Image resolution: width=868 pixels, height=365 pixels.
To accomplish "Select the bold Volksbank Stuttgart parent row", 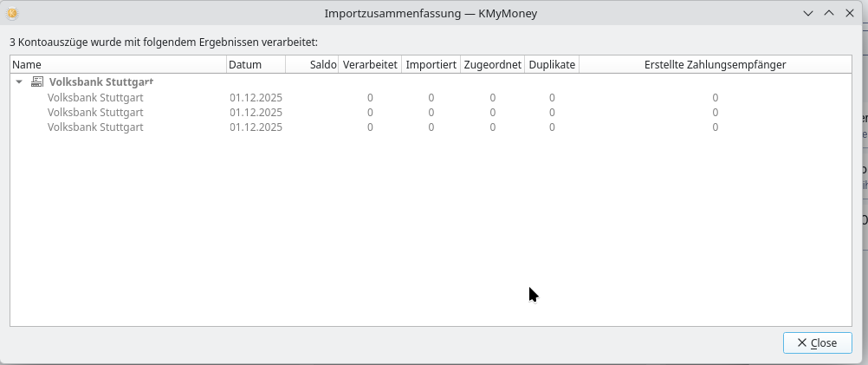I will (x=100, y=81).
